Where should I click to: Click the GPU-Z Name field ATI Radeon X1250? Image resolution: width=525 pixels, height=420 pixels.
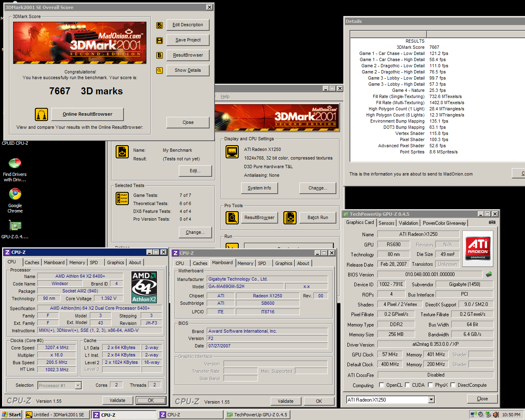418,234
